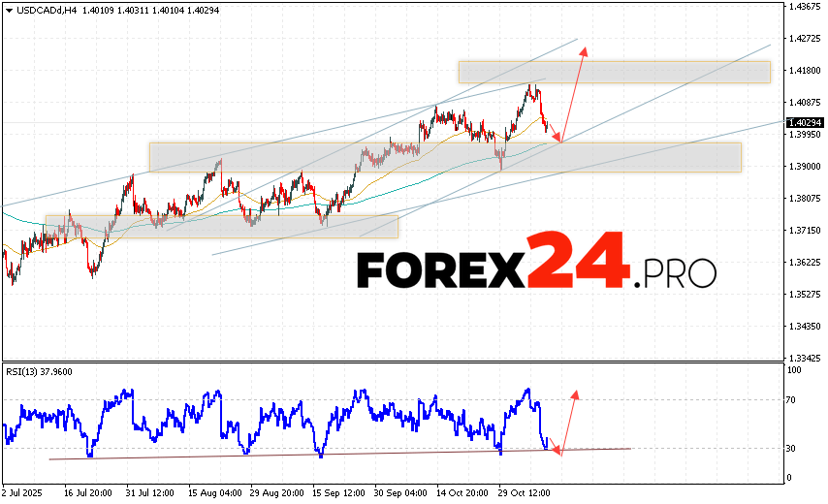Click the small red downward arrowhead on RSI trendline

[x=557, y=452]
